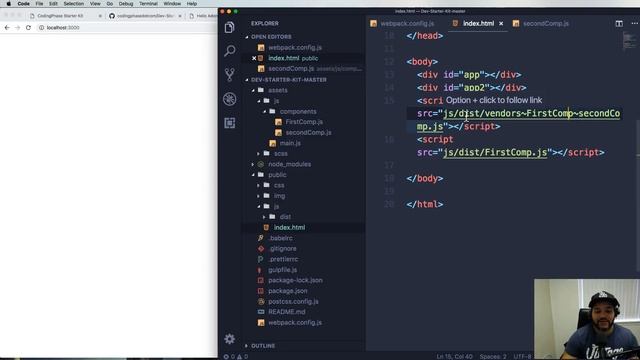The image size is (640, 360).
Task: Open the Source Control view
Action: [230, 75]
